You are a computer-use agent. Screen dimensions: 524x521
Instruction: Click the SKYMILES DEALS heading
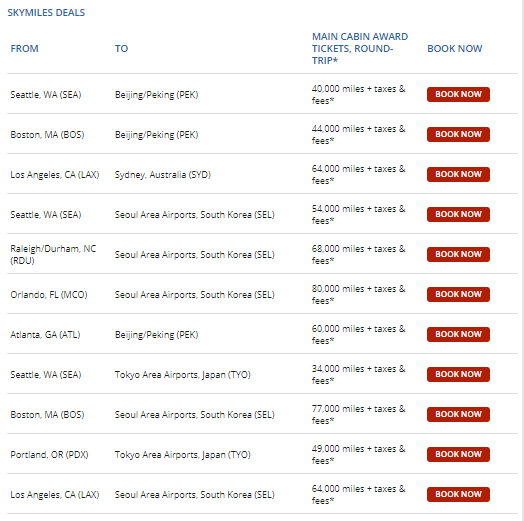46,13
